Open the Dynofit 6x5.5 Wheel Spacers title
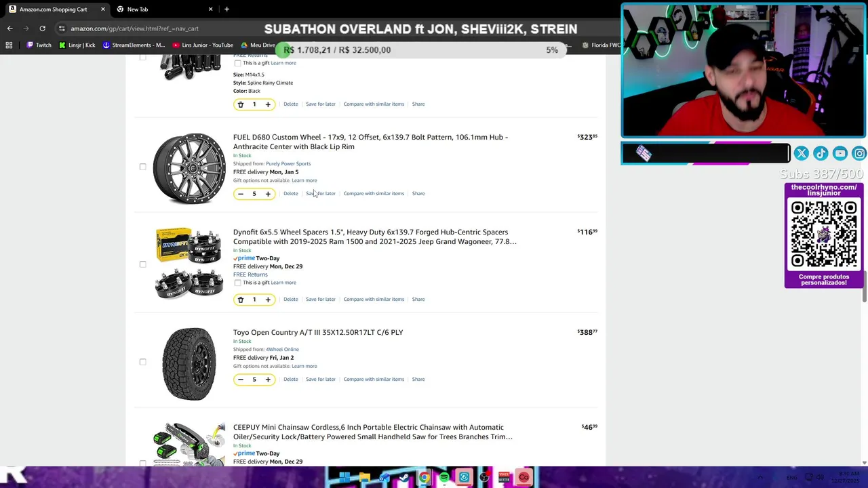The width and height of the screenshot is (868, 488). (375, 237)
